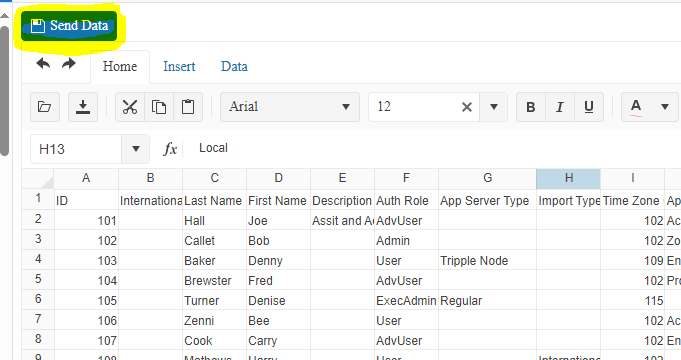Expand the font size dropdown arrow

pos(494,107)
